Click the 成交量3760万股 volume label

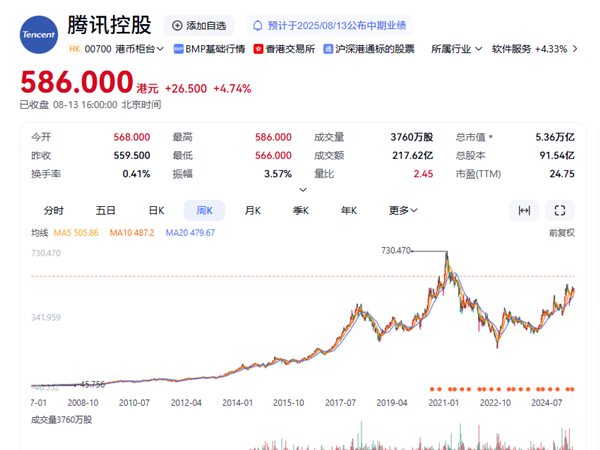pyautogui.click(x=61, y=420)
